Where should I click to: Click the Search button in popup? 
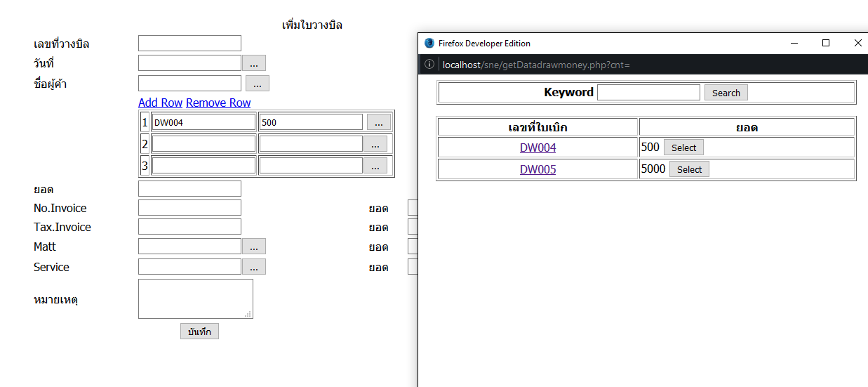(726, 93)
